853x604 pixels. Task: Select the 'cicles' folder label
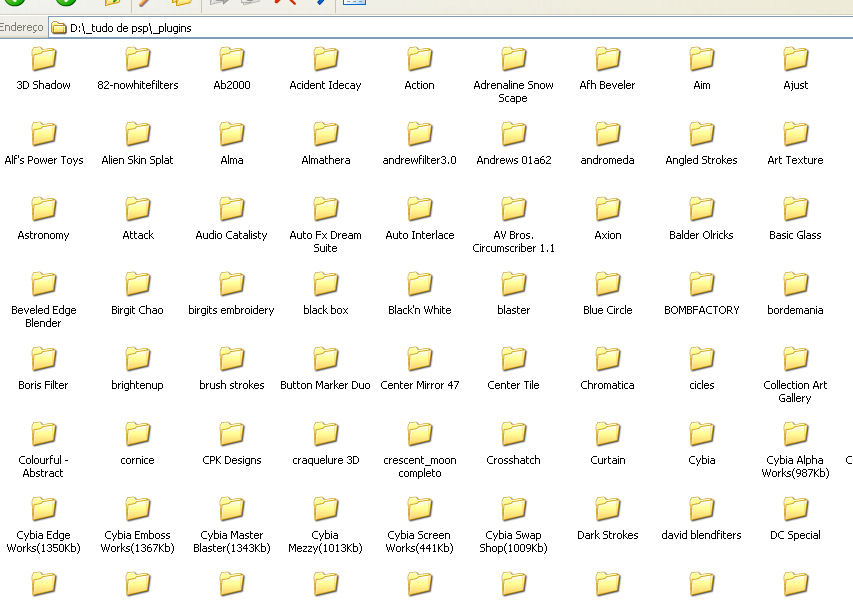click(x=702, y=385)
